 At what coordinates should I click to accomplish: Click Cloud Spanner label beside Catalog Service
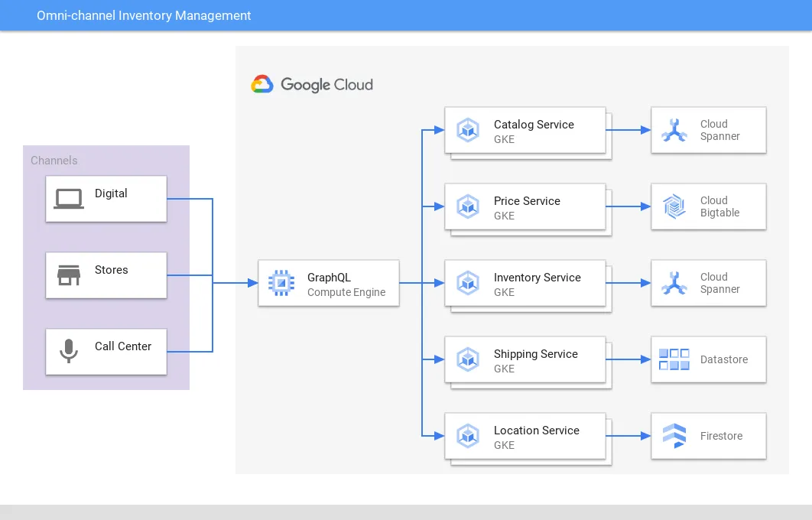coord(719,130)
